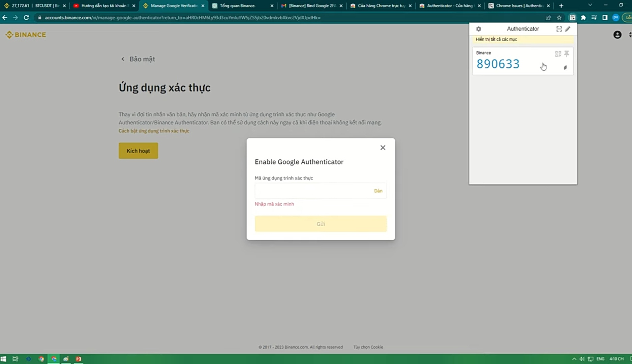
Task: Open the media controls toolbar icon
Action: point(594,18)
